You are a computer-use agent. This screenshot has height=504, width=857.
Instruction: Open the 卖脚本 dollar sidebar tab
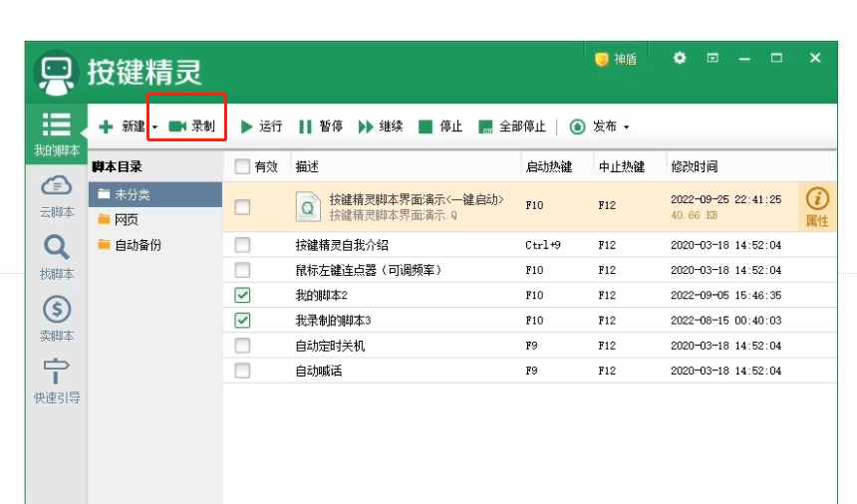[x=56, y=320]
